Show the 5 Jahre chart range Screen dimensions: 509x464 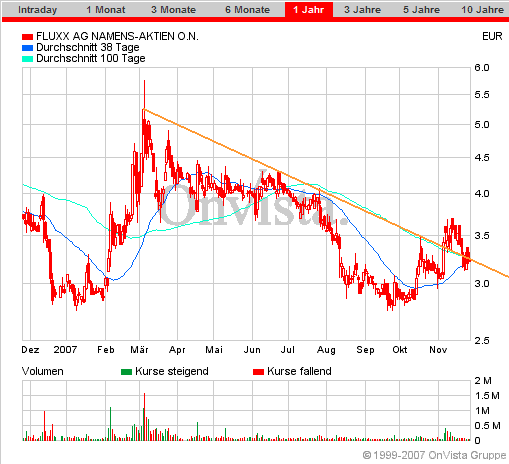(x=421, y=10)
